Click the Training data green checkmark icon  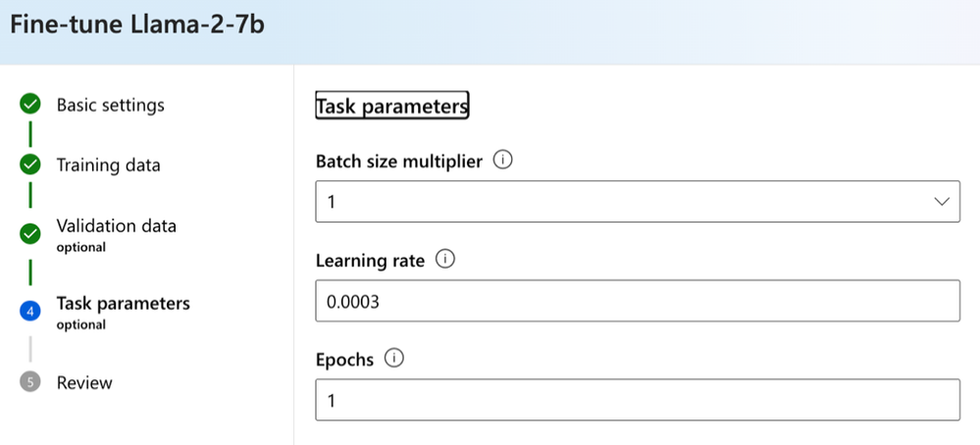click(30, 165)
